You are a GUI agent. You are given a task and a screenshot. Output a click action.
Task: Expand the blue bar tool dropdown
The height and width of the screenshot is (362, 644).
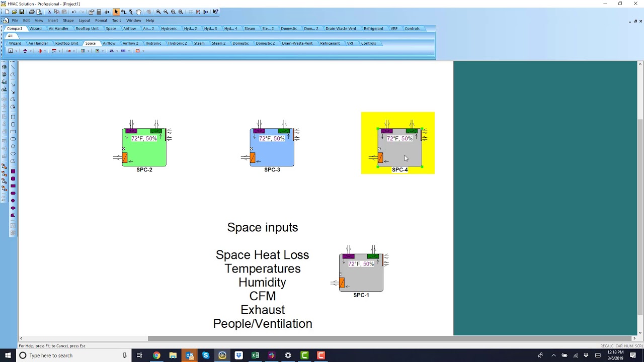tap(129, 51)
